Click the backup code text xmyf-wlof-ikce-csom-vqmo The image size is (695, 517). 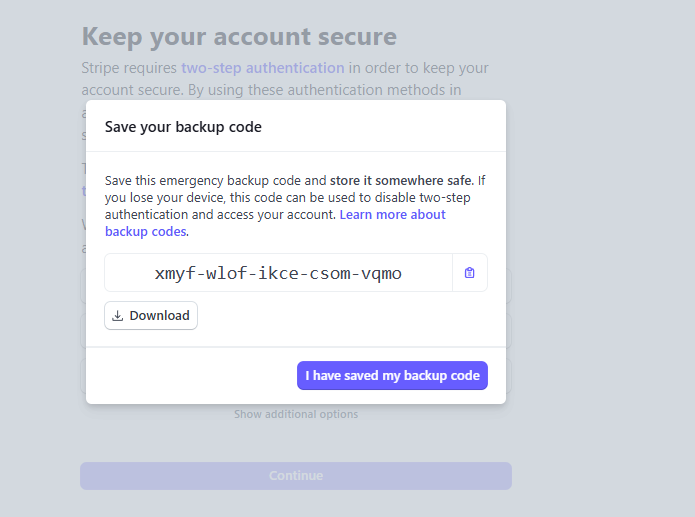click(278, 273)
